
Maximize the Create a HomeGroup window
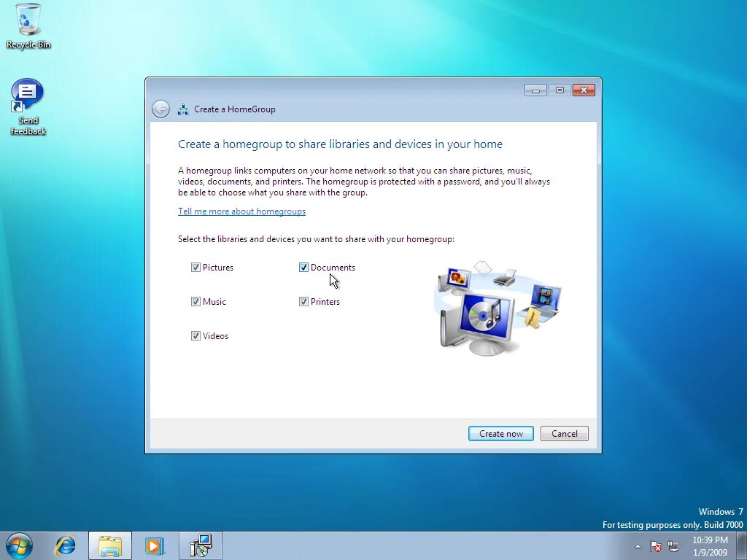click(x=560, y=90)
